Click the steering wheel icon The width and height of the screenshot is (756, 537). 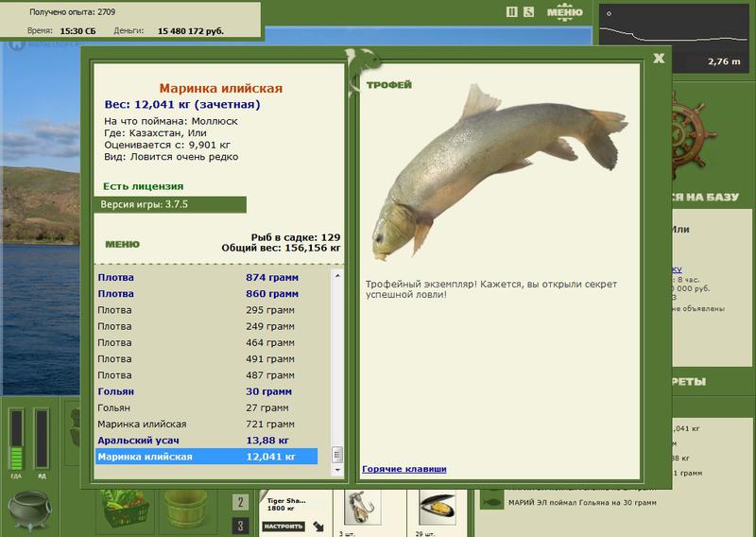pos(693,135)
